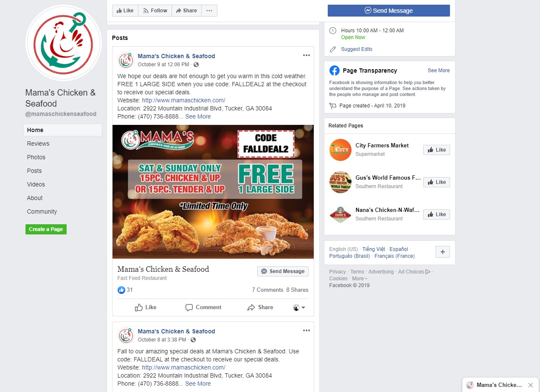This screenshot has width=540, height=392.
Task: Open the City Farmers Market page logo
Action: pos(340,150)
